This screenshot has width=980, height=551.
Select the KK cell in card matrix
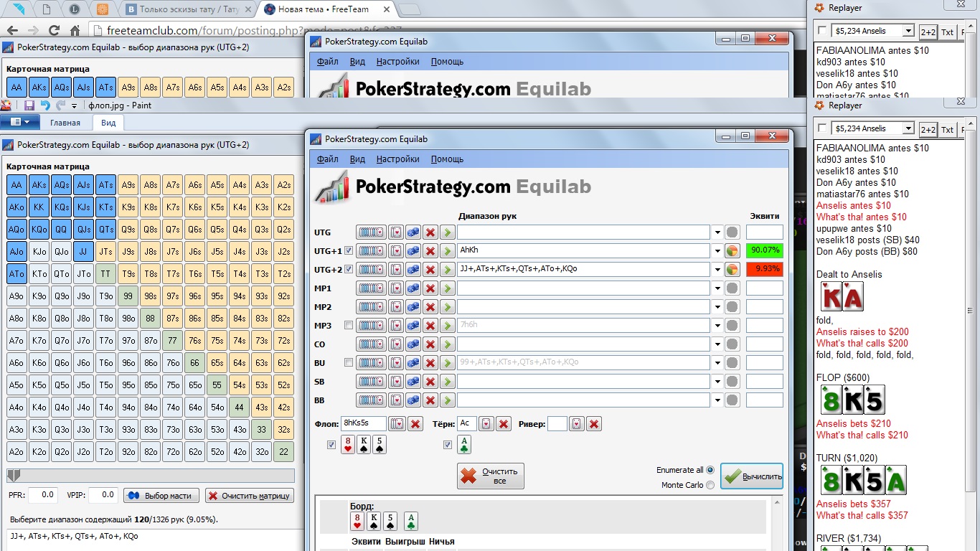39,207
